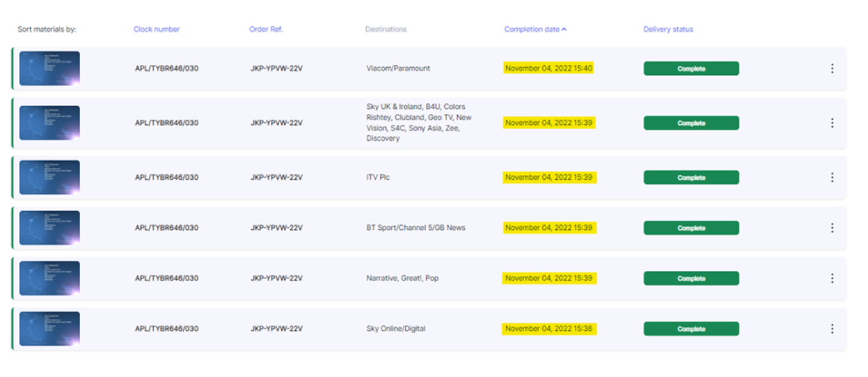The height and width of the screenshot is (377, 868).
Task: Click completion date in Narrative, Great!, Pop row
Action: (548, 278)
